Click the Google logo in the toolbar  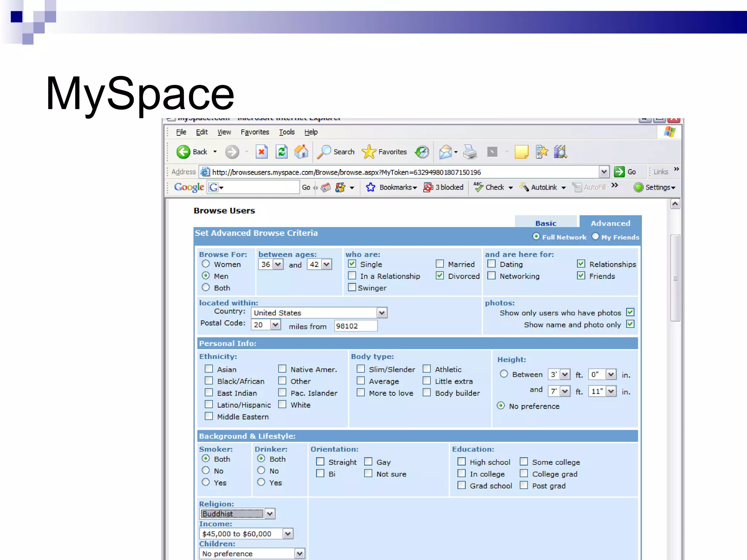coord(189,187)
